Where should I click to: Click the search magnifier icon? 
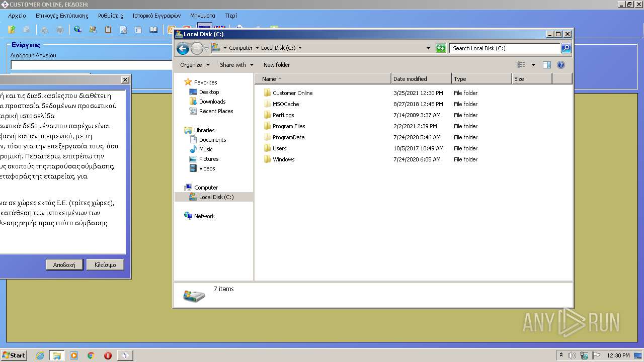coord(566,48)
